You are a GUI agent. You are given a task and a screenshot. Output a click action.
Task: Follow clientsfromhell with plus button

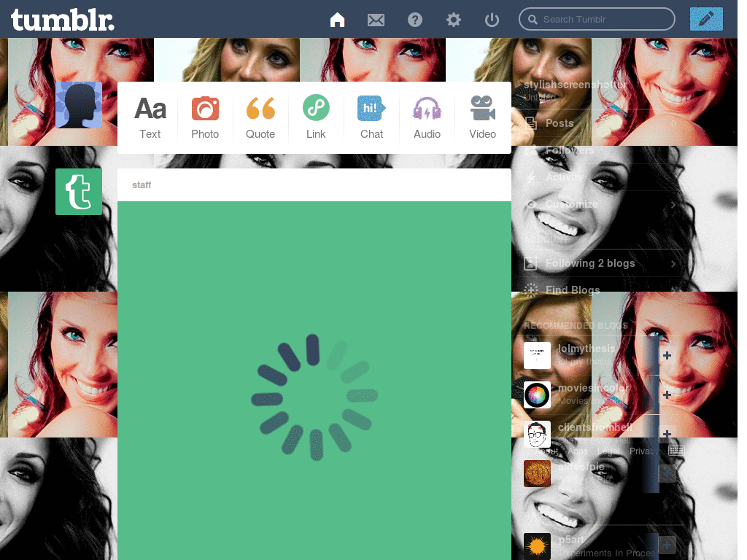pyautogui.click(x=667, y=434)
